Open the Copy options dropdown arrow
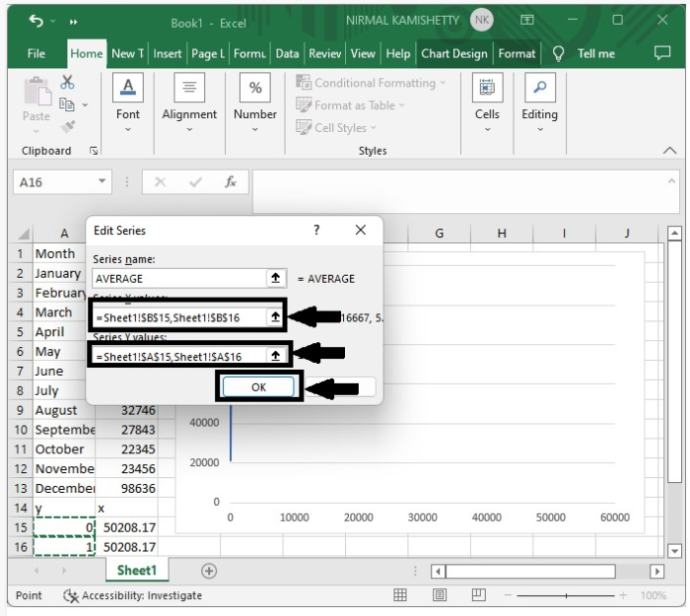The image size is (690, 616). click(86, 104)
